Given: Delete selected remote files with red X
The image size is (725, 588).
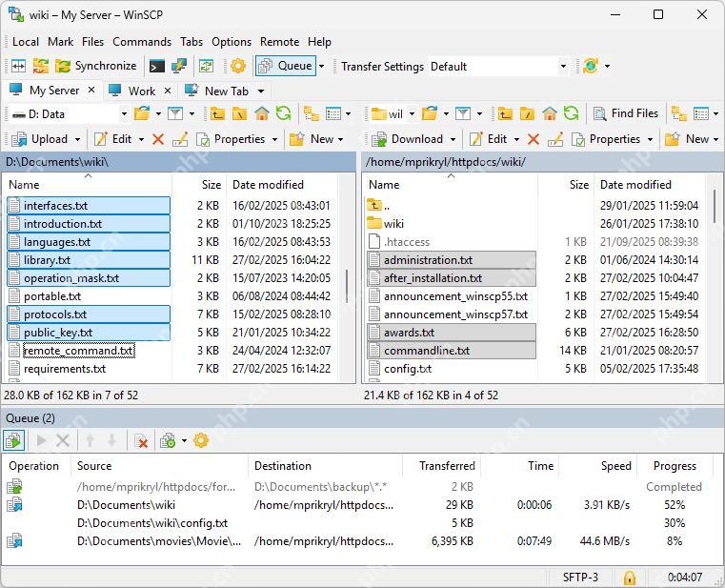Looking at the screenshot, I should 534,139.
